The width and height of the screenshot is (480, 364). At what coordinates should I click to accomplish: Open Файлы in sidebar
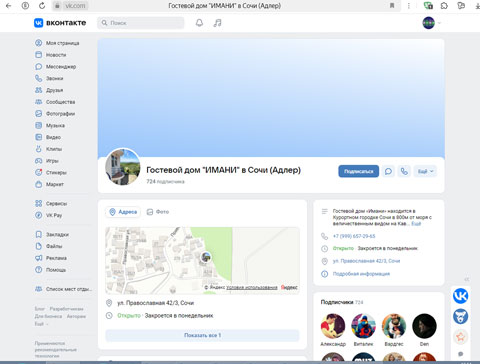49,246
